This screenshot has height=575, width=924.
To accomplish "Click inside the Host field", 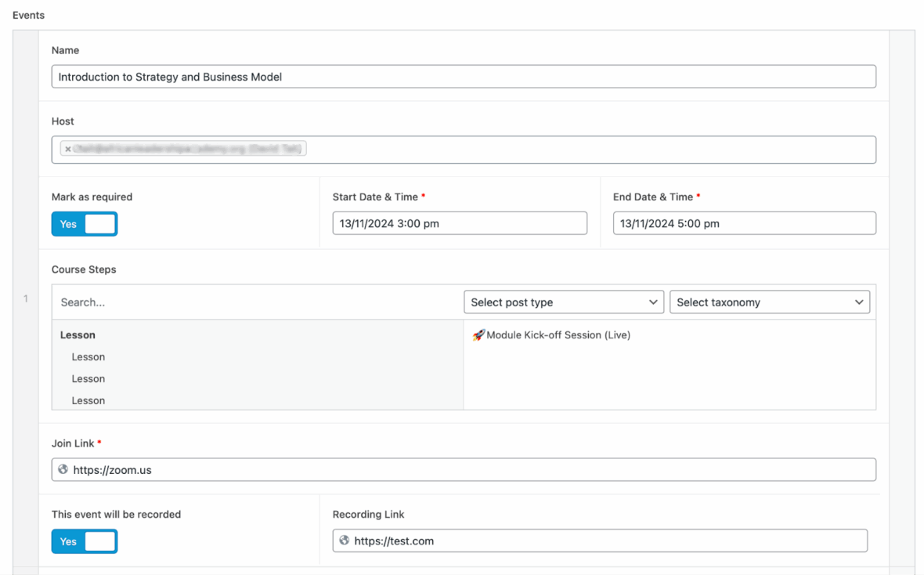I will click(464, 149).
